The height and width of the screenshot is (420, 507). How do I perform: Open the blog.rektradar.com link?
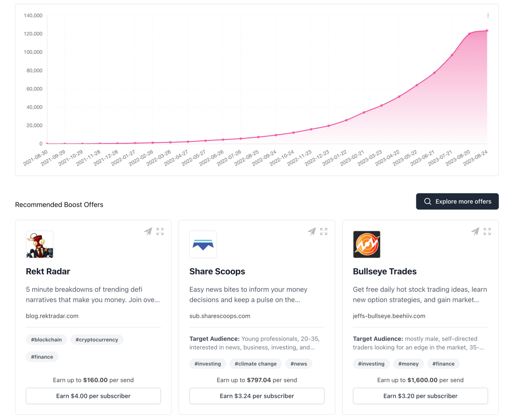pos(52,316)
